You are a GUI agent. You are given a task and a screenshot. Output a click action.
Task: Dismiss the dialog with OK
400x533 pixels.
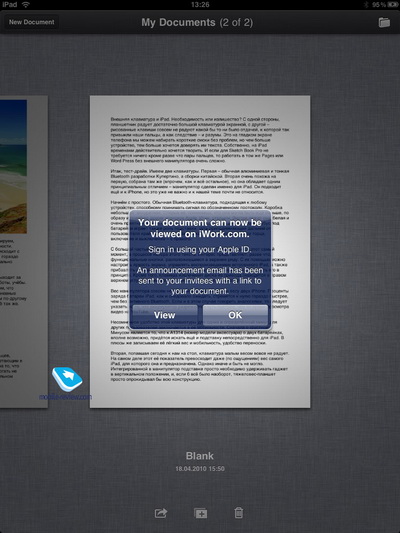pyautogui.click(x=235, y=315)
